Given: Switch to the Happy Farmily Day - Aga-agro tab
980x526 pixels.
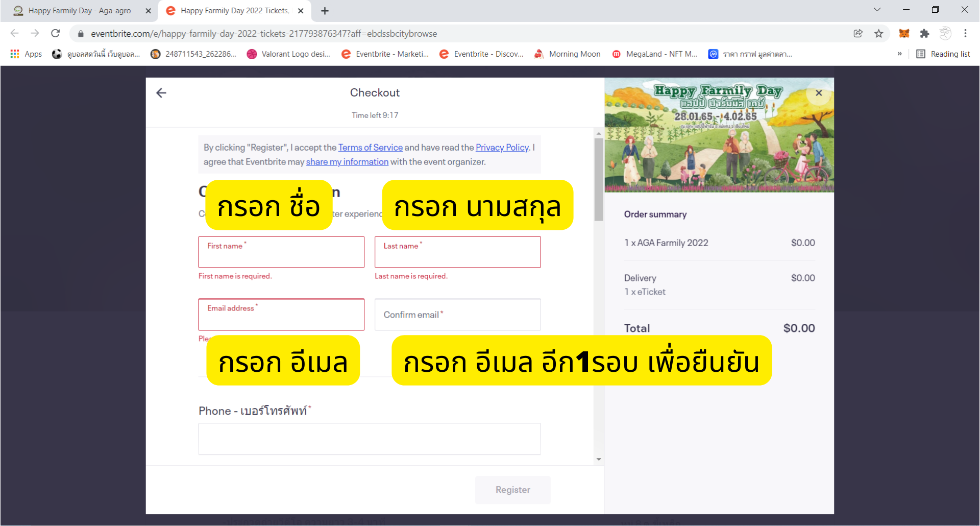Looking at the screenshot, I should pos(79,11).
